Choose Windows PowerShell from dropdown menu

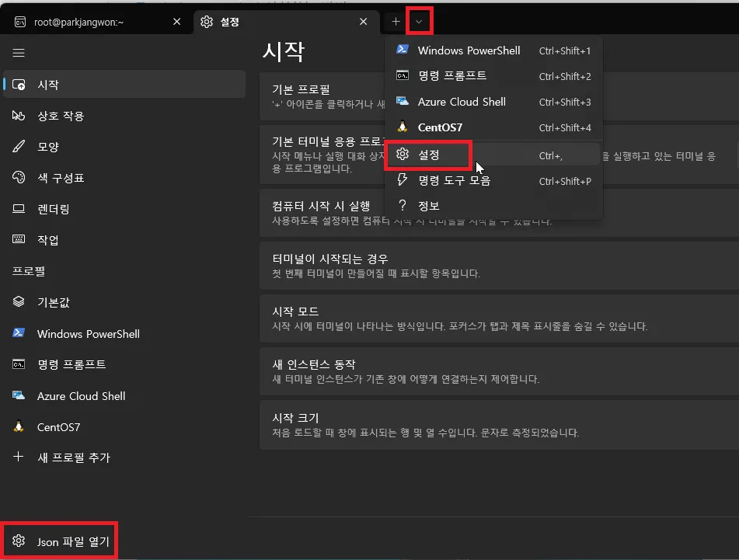coord(493,50)
